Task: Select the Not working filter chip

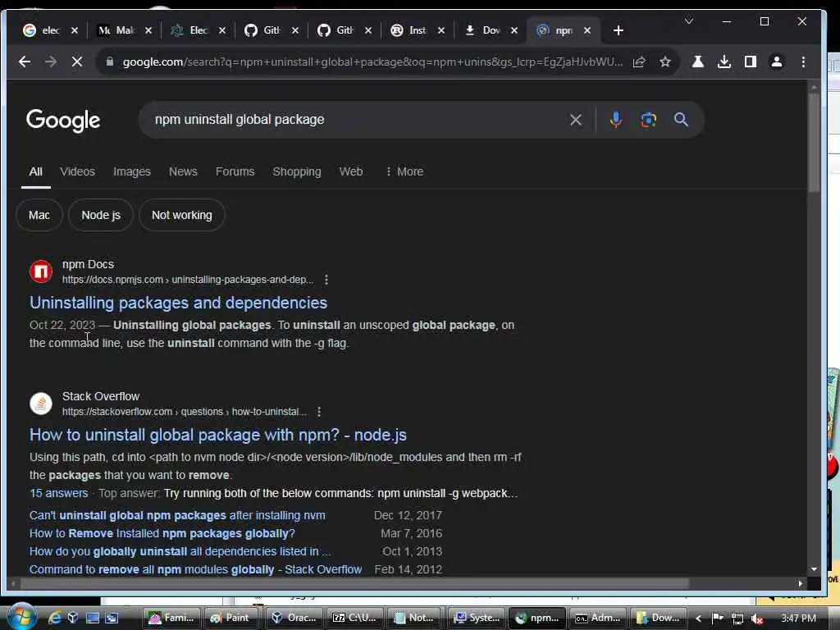Action: (181, 215)
